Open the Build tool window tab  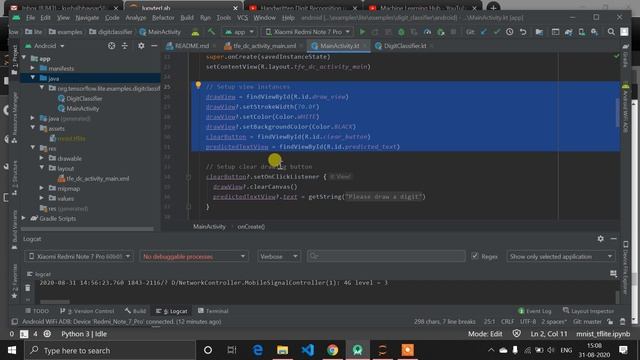pyautogui.click(x=136, y=311)
